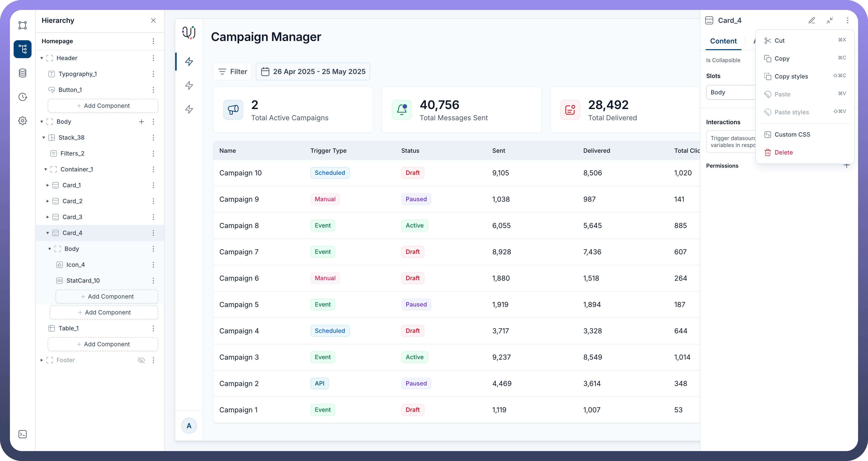Expand the Card_1 tree node
Image resolution: width=868 pixels, height=461 pixels.
tap(47, 186)
